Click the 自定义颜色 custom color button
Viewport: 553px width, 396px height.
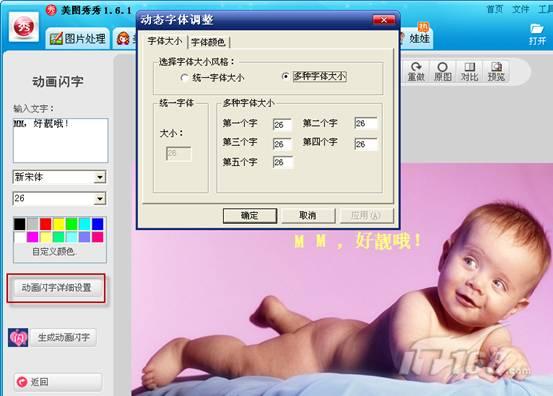coord(54,251)
